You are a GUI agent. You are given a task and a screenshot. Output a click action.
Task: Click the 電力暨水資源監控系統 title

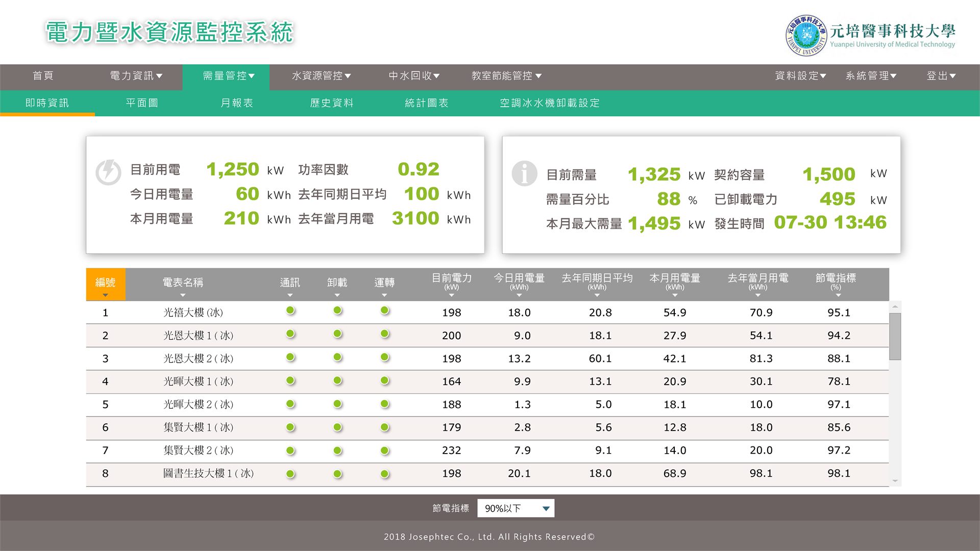tap(169, 32)
